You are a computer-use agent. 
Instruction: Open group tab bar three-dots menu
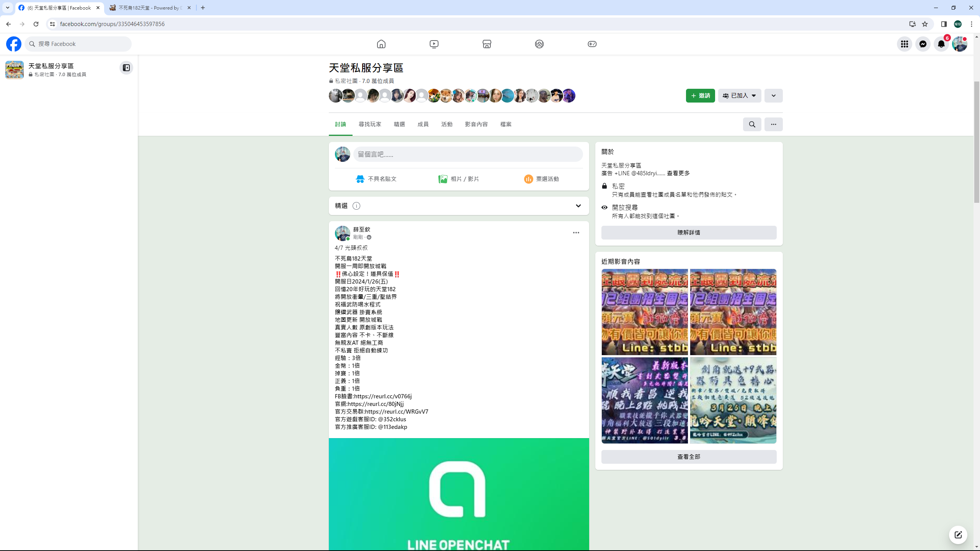(773, 124)
